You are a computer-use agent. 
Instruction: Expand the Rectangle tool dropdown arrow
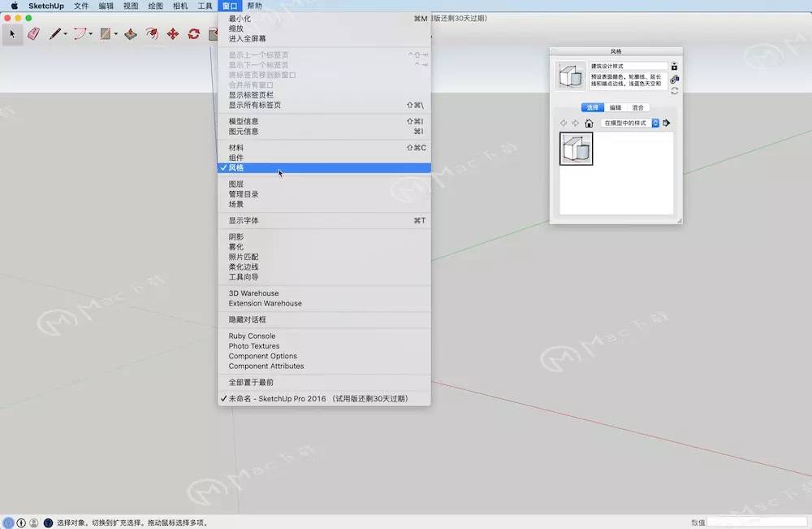point(115,34)
